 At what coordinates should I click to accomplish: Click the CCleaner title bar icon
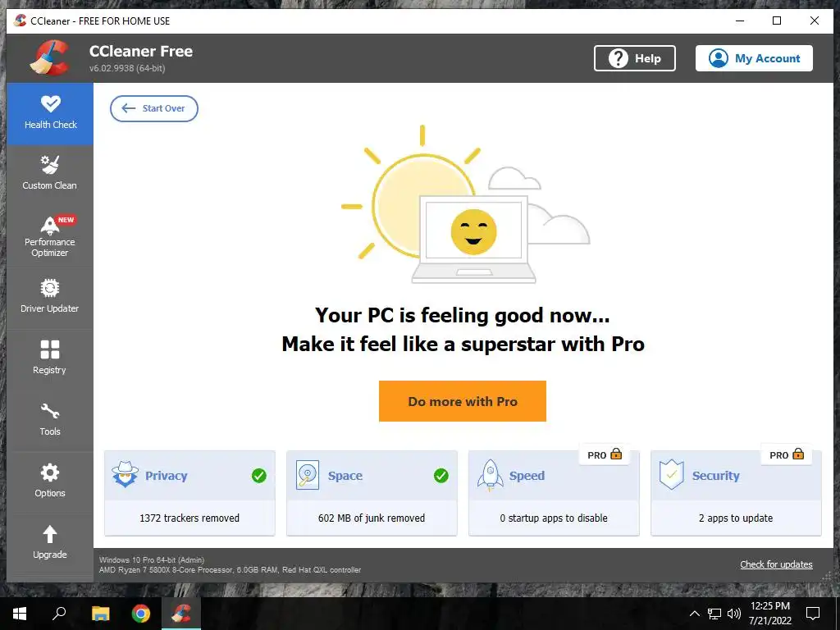(x=21, y=21)
